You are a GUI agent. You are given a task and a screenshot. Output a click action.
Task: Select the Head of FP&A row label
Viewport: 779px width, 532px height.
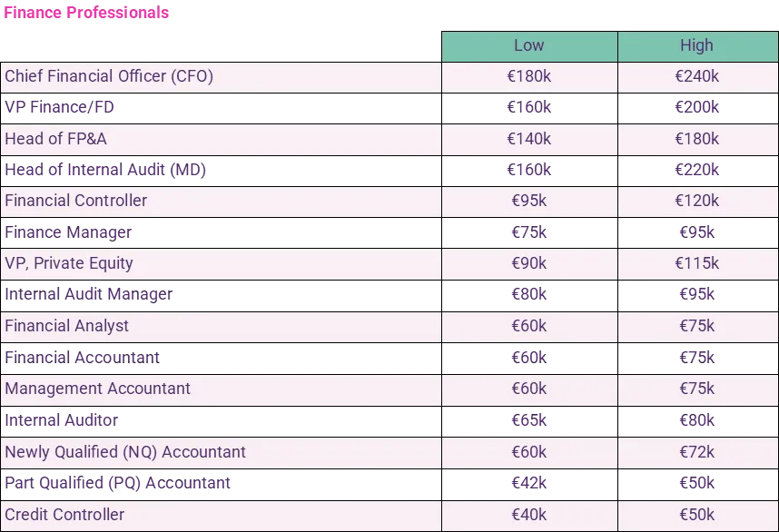[55, 139]
